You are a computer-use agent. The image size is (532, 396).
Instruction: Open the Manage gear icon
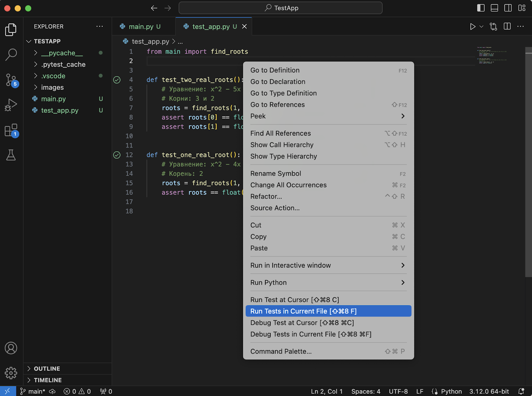[x=11, y=373]
